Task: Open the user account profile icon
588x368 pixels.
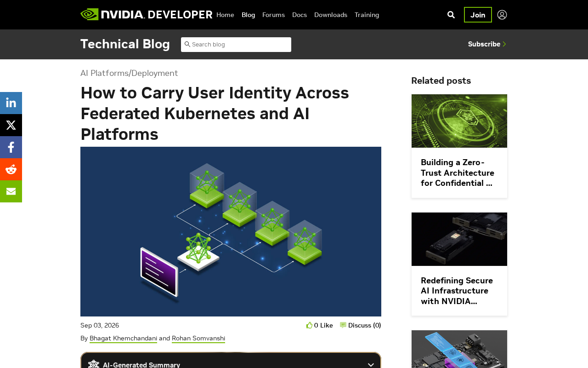Action: [502, 15]
